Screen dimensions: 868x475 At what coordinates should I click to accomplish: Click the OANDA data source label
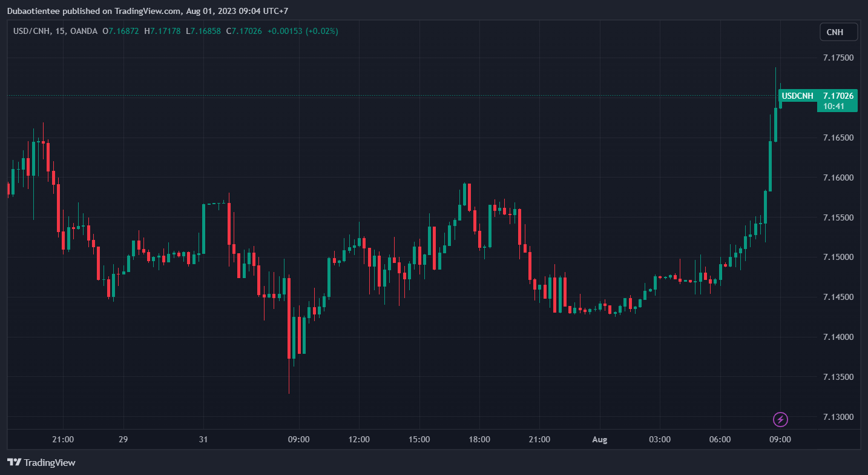point(84,31)
